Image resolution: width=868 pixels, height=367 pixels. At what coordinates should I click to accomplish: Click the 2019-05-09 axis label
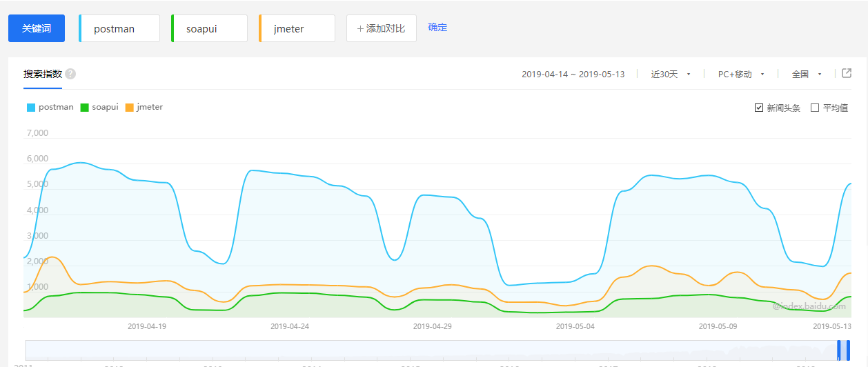718,326
